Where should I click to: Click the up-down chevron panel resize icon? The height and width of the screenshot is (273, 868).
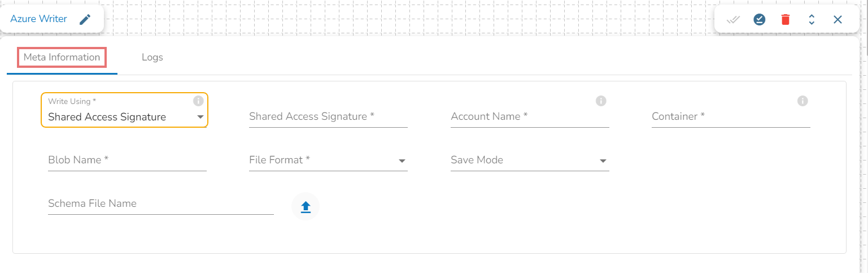pos(812,20)
